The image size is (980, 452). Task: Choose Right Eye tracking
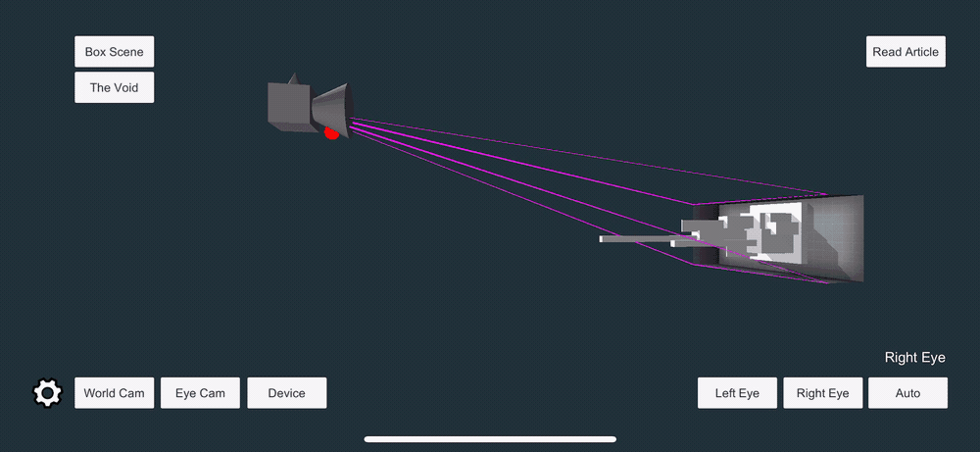(823, 393)
